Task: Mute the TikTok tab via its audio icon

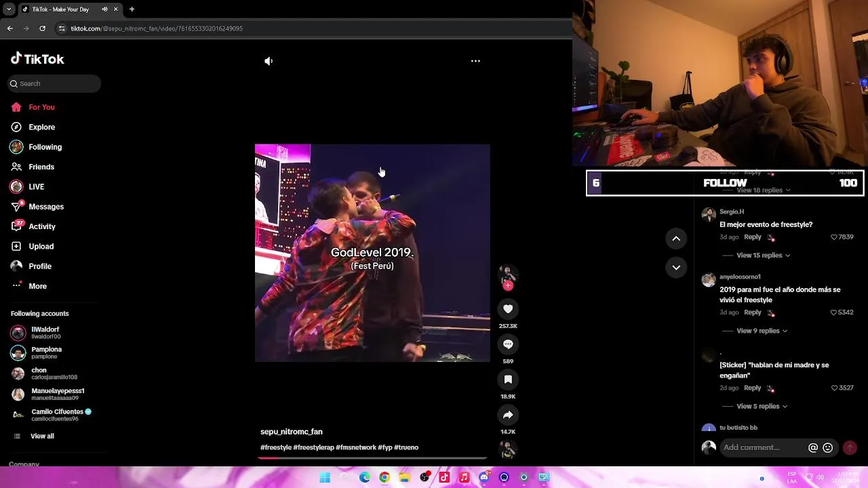Action: pos(104,9)
